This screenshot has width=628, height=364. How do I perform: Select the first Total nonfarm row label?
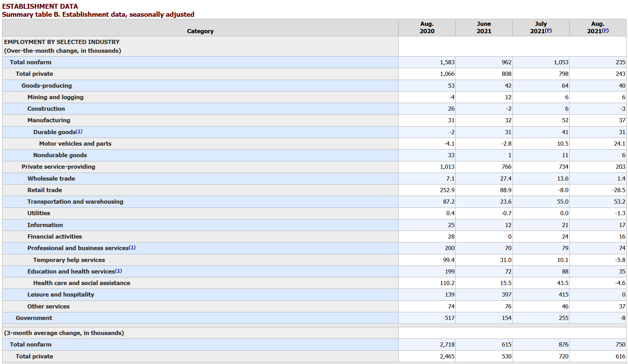point(30,62)
